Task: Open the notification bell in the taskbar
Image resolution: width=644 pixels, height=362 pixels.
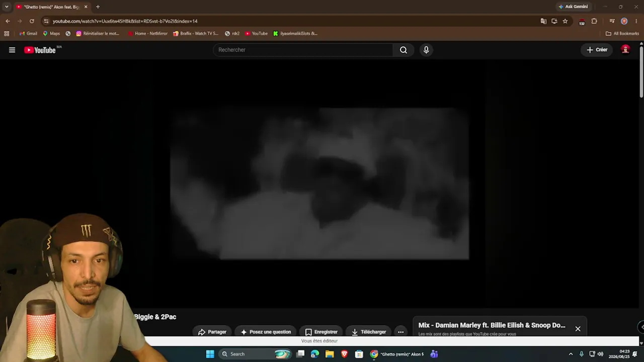Action: click(x=635, y=354)
